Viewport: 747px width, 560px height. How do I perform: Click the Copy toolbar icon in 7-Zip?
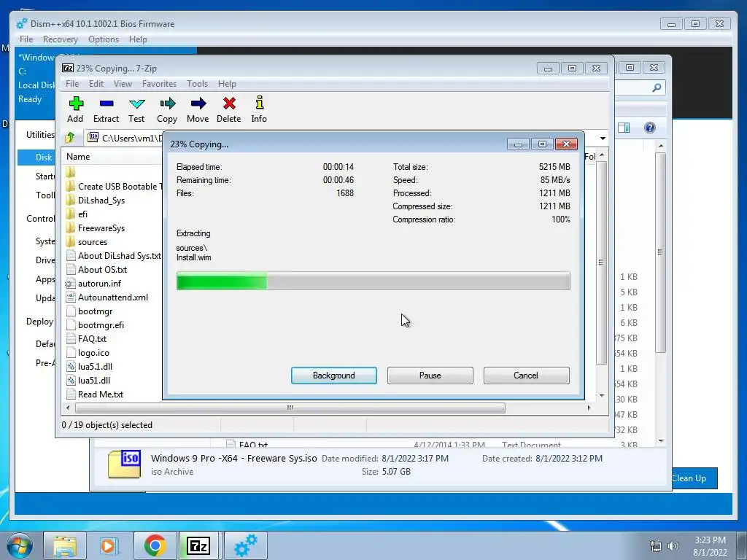167,104
